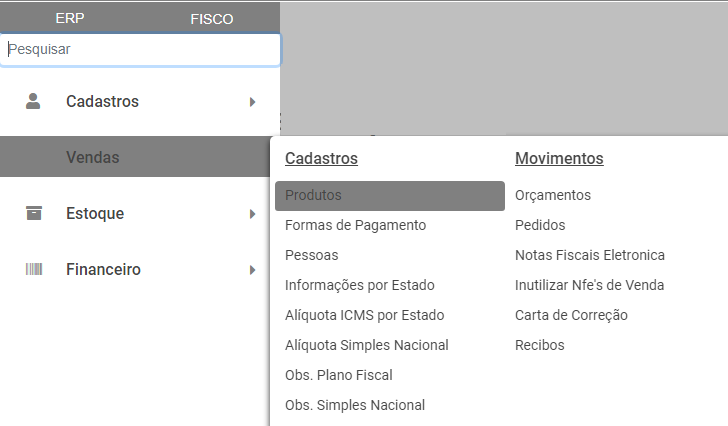This screenshot has height=426, width=728.
Task: Select Vendas in the sidebar menu
Action: point(93,157)
